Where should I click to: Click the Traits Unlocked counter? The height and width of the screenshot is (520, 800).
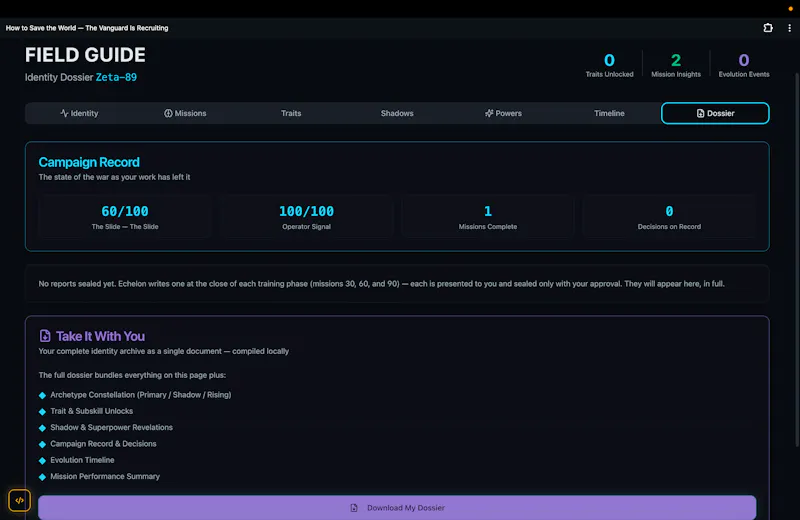[x=609, y=65]
